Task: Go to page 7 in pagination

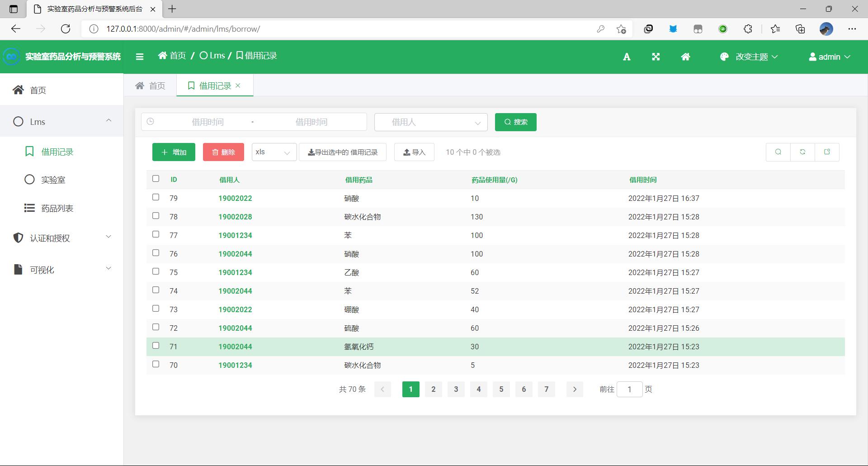Action: click(x=547, y=389)
